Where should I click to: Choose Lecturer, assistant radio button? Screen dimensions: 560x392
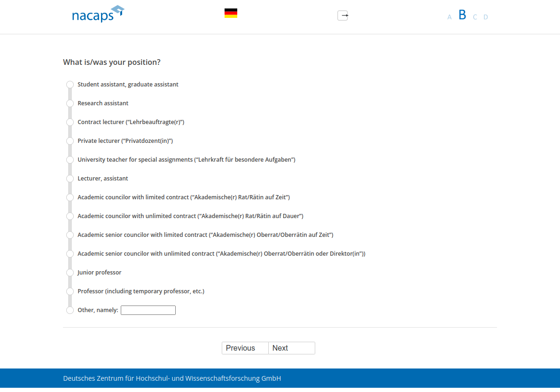(70, 179)
